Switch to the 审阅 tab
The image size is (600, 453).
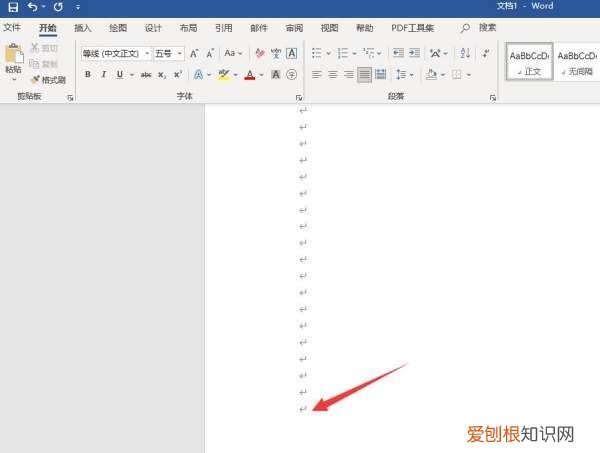coord(294,28)
